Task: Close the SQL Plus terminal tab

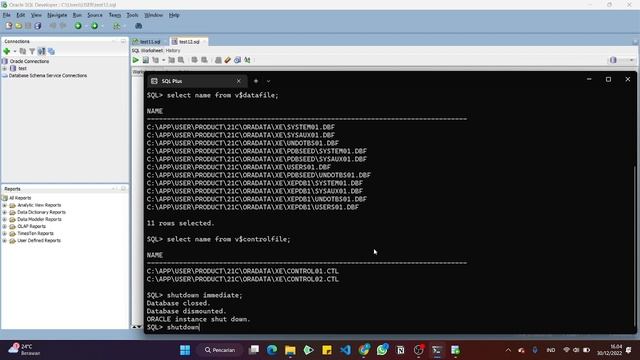Action: (x=239, y=81)
